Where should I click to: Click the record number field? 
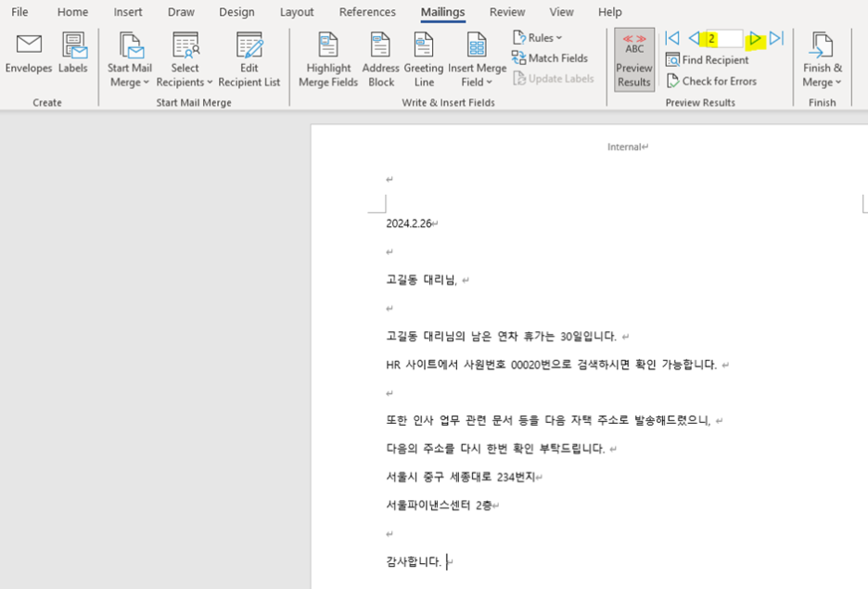pyautogui.click(x=723, y=39)
